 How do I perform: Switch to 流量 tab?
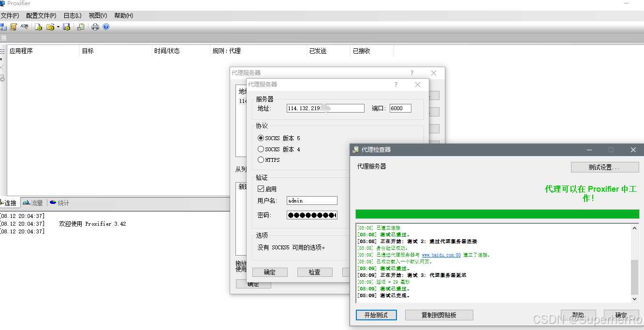(x=33, y=203)
